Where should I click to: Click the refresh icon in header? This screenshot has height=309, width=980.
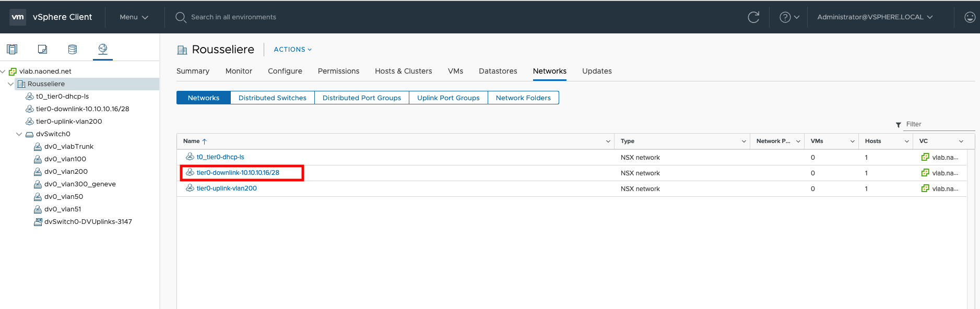point(753,17)
